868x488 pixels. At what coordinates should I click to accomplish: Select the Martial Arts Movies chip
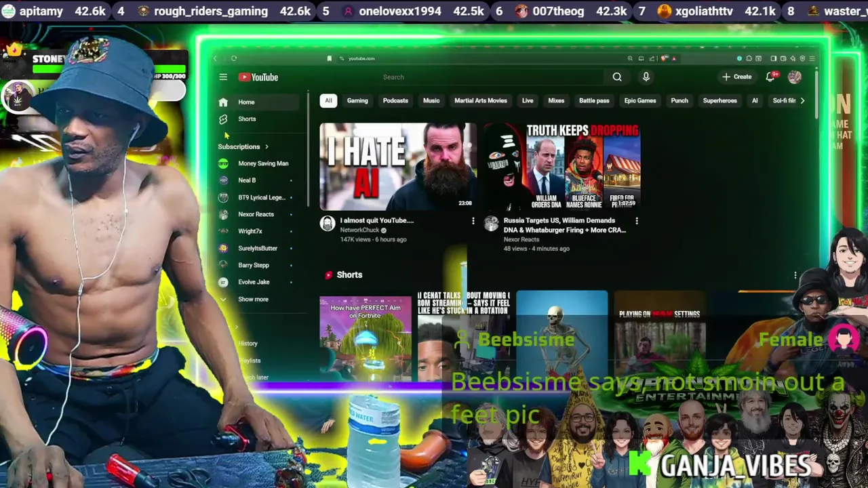pyautogui.click(x=481, y=100)
